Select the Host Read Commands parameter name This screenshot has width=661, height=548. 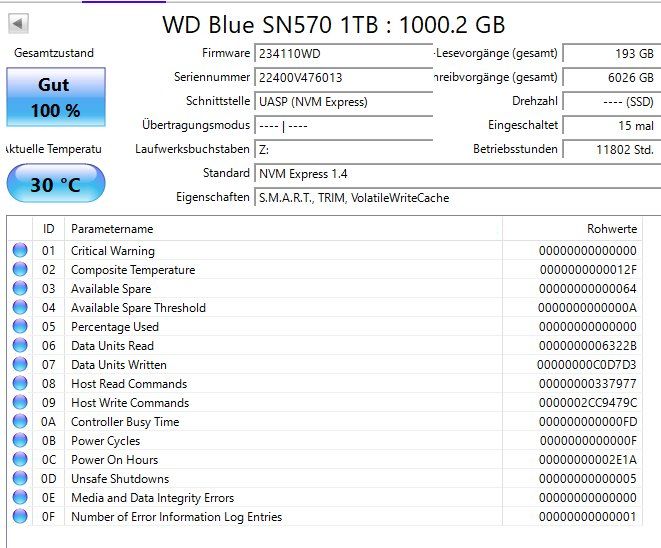(x=129, y=384)
